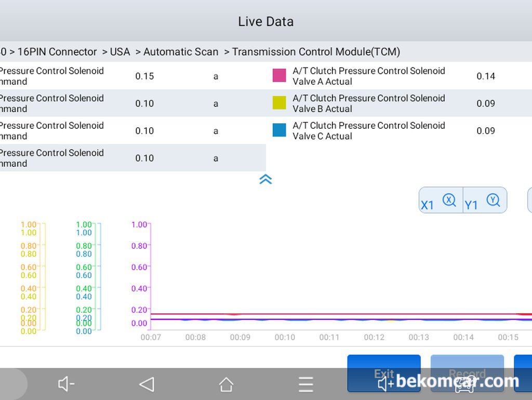
Task: Collapse data list with double chevron
Action: [265, 179]
